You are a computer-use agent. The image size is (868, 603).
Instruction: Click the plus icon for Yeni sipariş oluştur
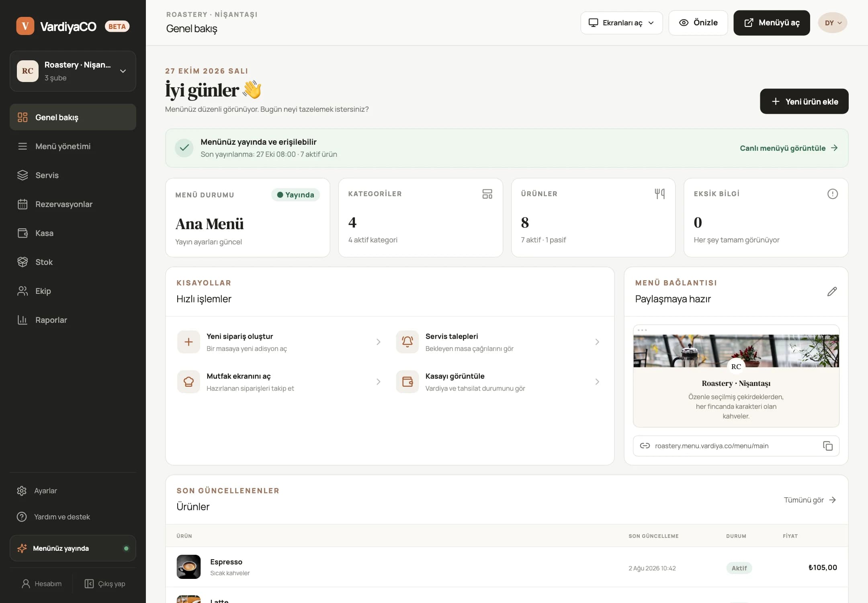click(188, 342)
